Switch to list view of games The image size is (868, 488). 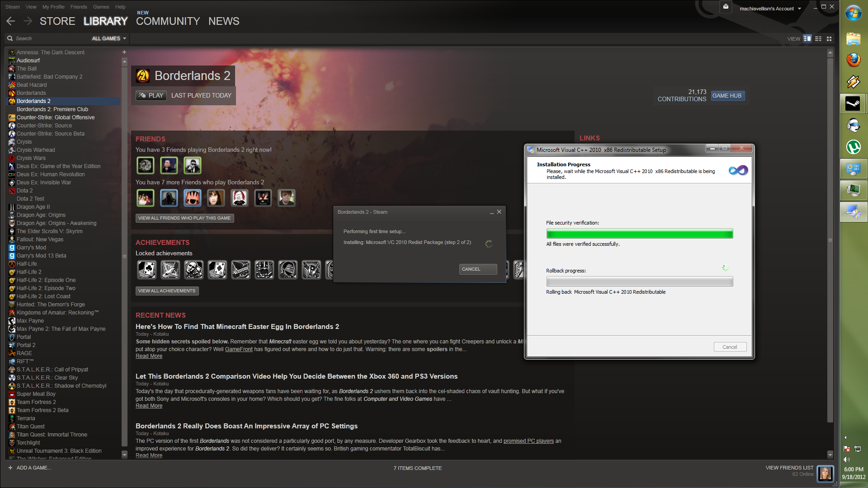point(818,38)
